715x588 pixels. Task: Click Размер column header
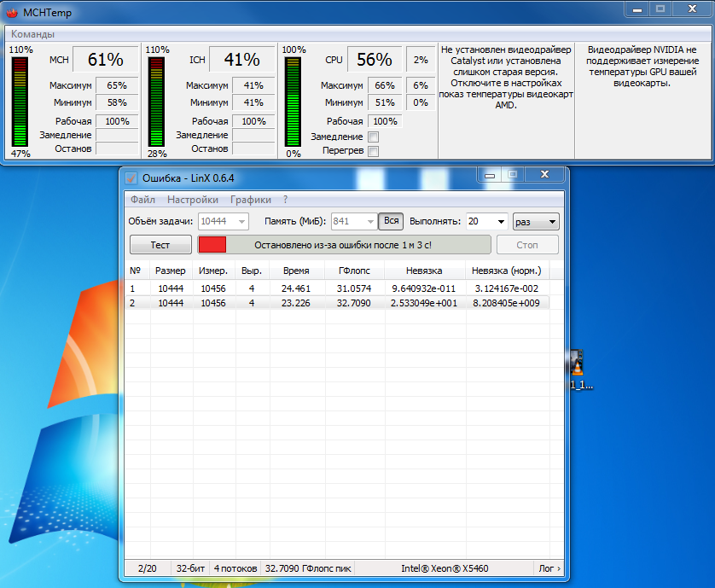click(171, 271)
